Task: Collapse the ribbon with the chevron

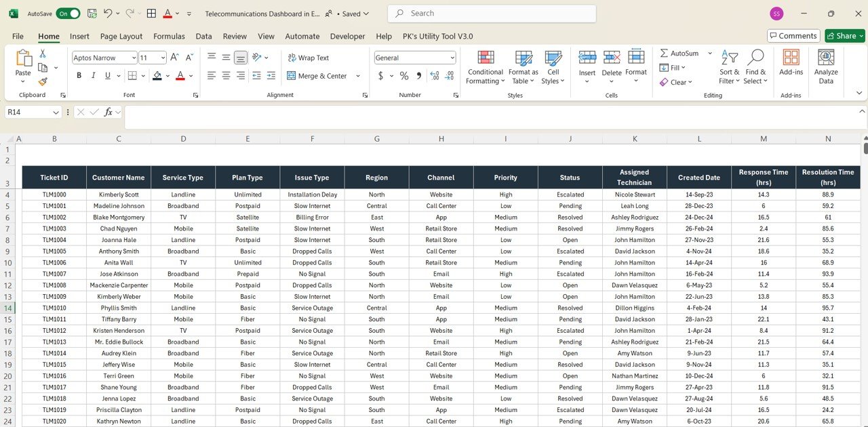Action: (859, 92)
